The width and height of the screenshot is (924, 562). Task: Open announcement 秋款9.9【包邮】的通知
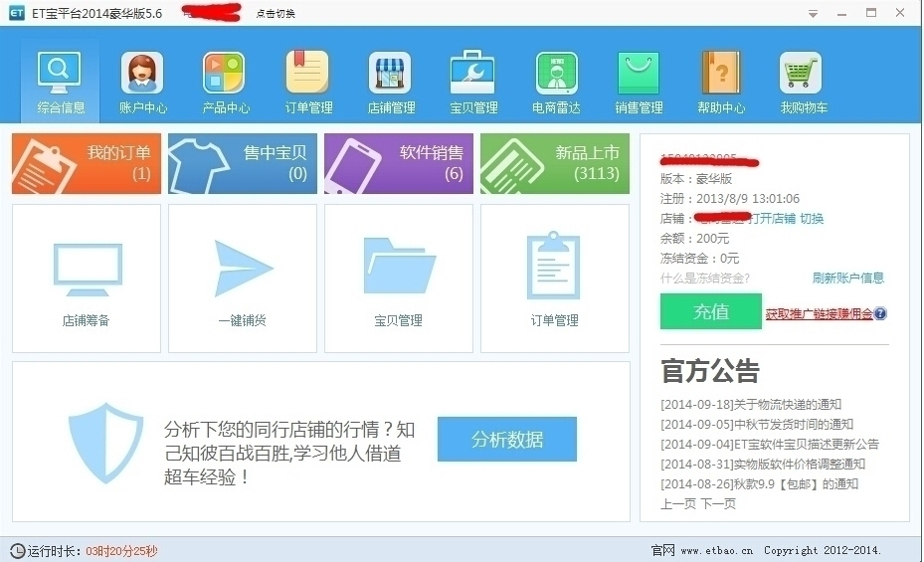point(759,483)
